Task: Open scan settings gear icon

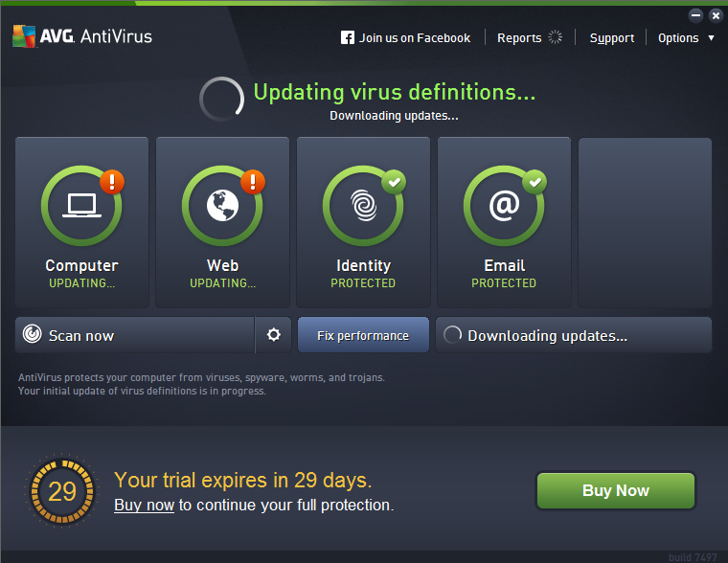Action: tap(273, 335)
